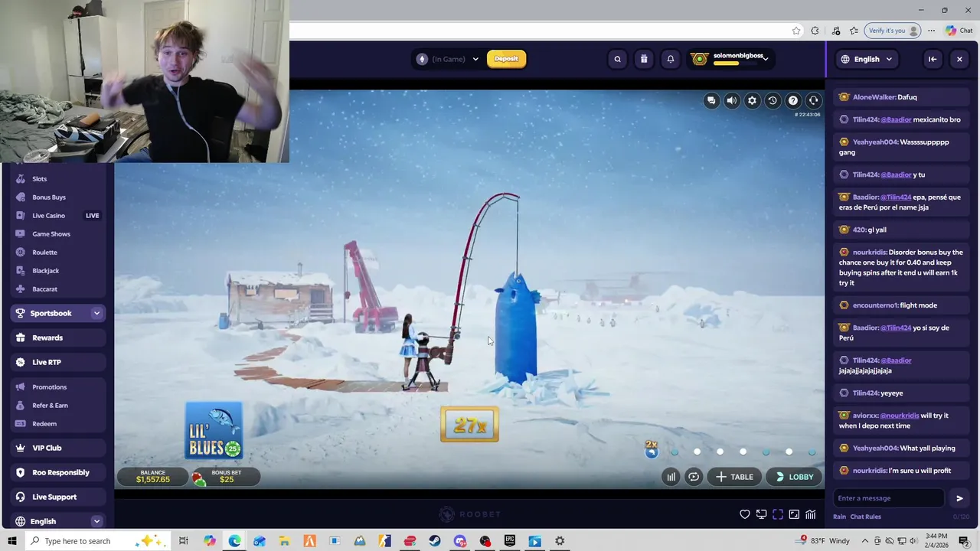Open Redeem in the sidebar
Screen dimensions: 980x551
coord(58,424)
